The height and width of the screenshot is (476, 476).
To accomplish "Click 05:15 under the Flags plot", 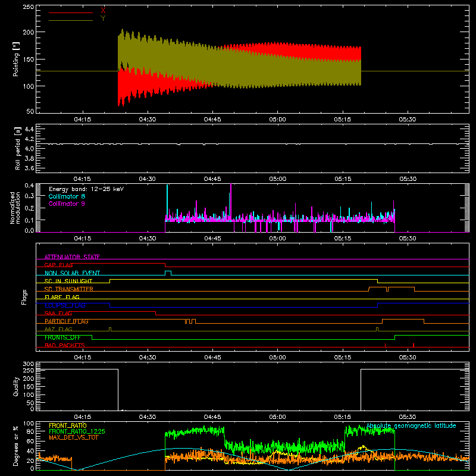I will (x=343, y=358).
